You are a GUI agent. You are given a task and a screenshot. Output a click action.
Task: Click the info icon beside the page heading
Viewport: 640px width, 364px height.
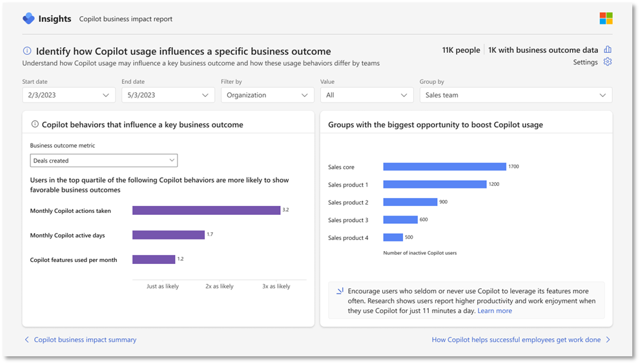27,51
